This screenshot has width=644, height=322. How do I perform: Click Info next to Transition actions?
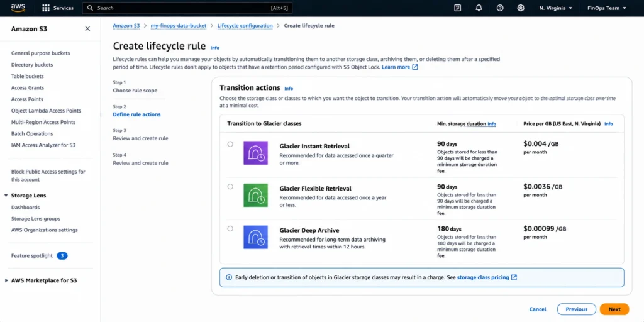[x=289, y=88]
